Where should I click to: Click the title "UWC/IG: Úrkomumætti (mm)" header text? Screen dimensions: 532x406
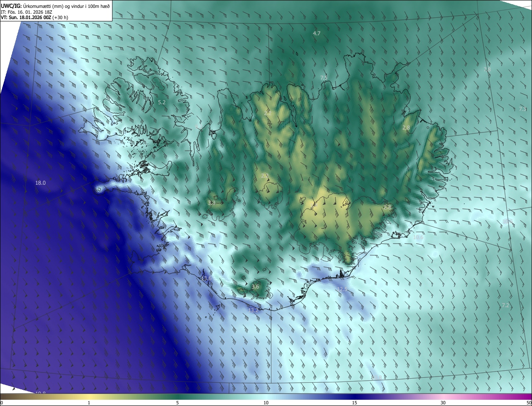(34, 5)
